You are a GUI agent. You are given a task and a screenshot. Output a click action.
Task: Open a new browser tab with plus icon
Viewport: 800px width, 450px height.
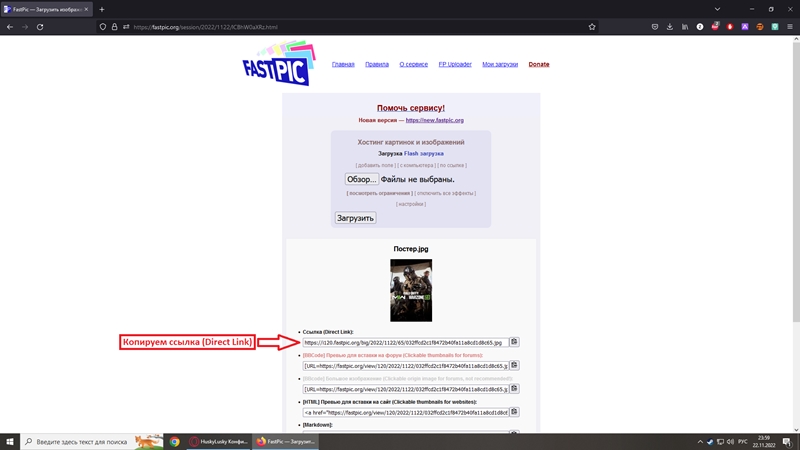(101, 9)
